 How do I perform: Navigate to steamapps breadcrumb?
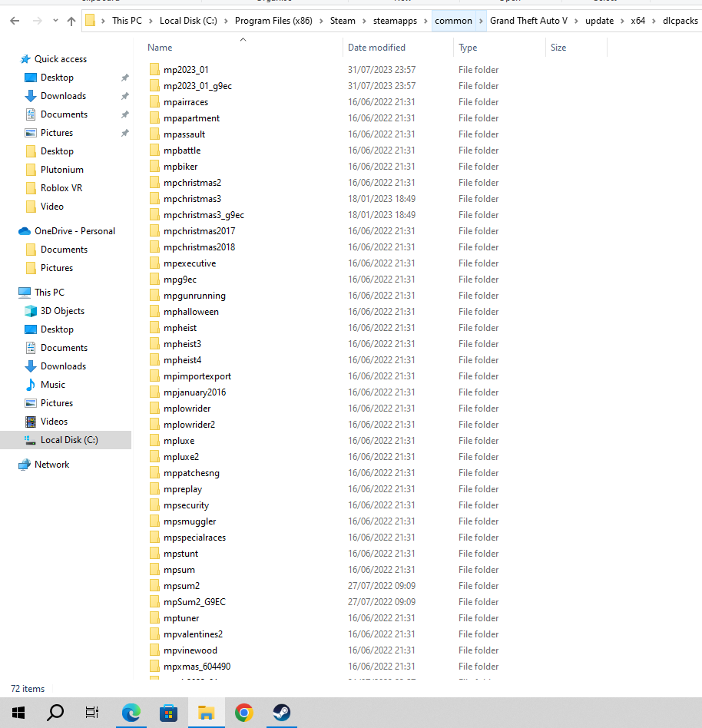point(395,21)
